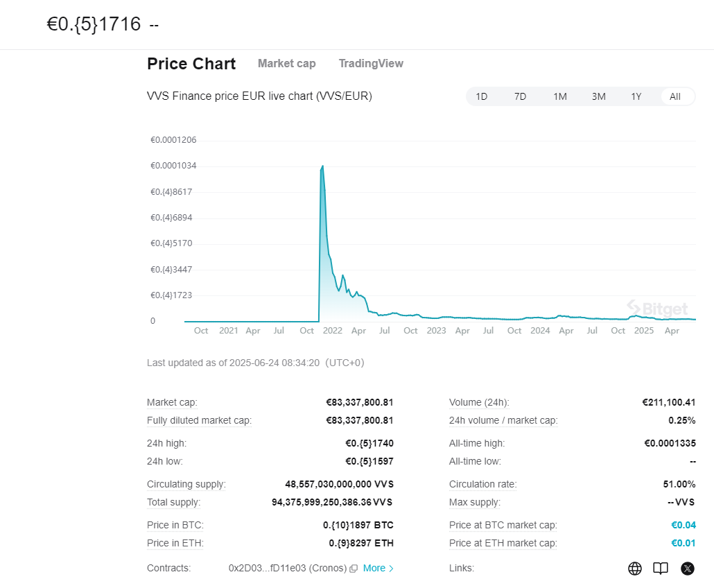Click the Volume (24h): label
Image resolution: width=714 pixels, height=588 pixels.
pos(479,403)
